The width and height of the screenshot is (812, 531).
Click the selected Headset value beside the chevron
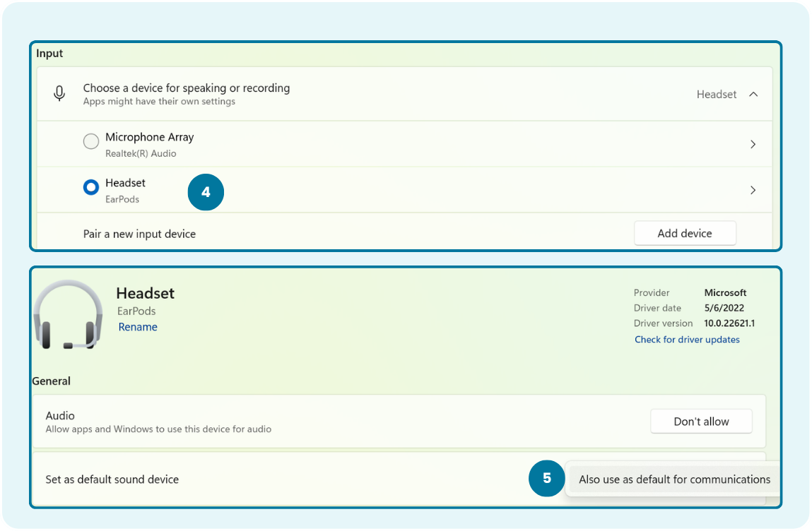pyautogui.click(x=716, y=94)
